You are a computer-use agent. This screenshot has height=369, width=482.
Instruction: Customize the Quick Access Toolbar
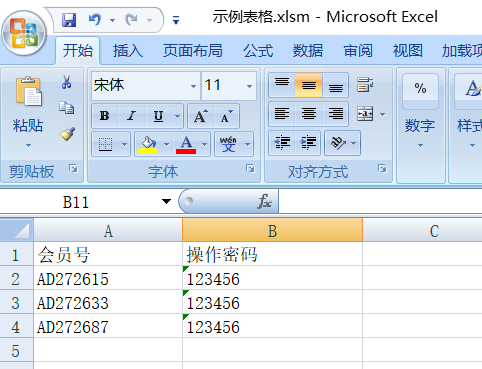click(176, 20)
